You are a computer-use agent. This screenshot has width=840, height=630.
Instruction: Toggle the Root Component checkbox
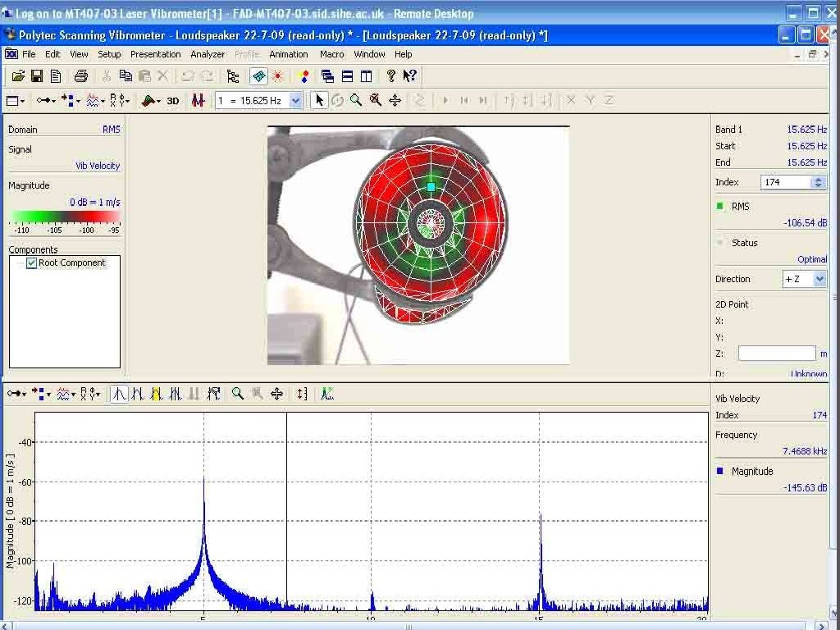32,263
